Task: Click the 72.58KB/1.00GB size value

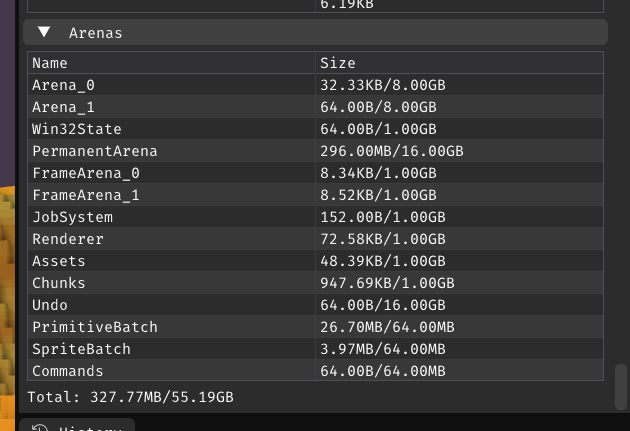Action: tap(383, 239)
